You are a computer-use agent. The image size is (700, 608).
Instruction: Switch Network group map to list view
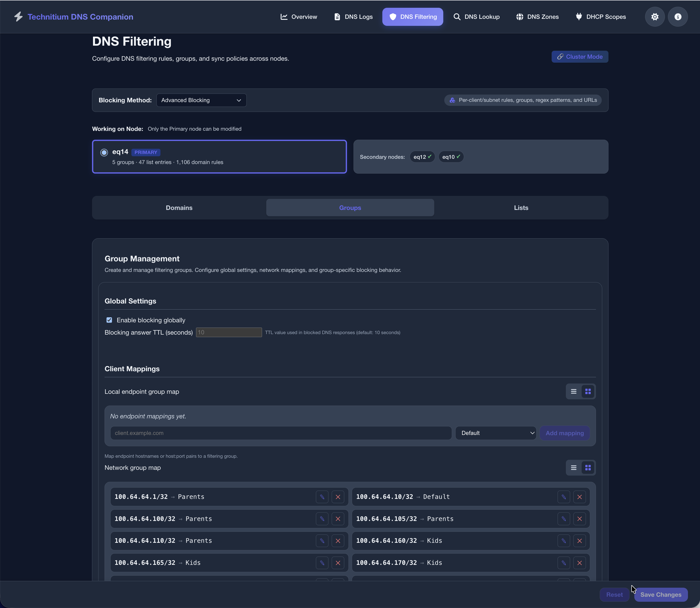click(x=573, y=467)
